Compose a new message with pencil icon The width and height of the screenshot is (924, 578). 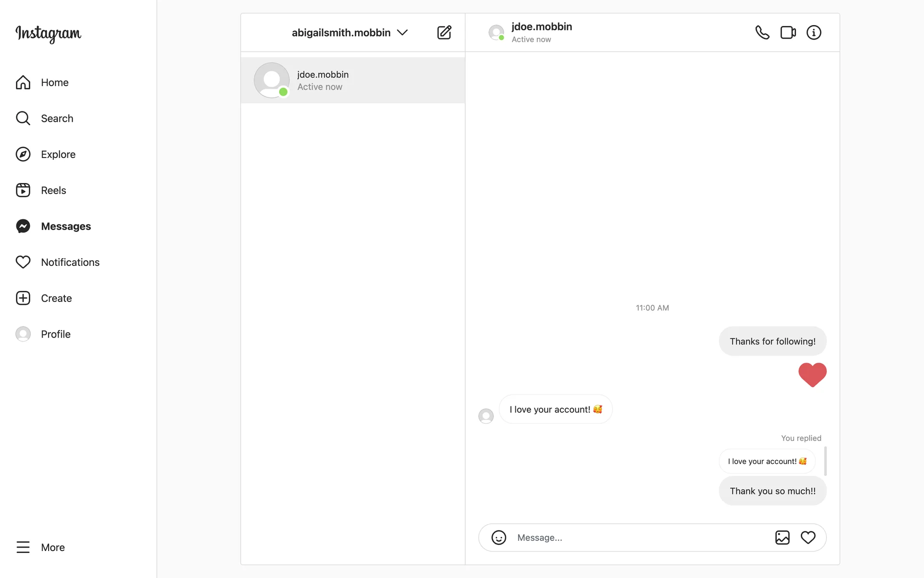tap(444, 32)
